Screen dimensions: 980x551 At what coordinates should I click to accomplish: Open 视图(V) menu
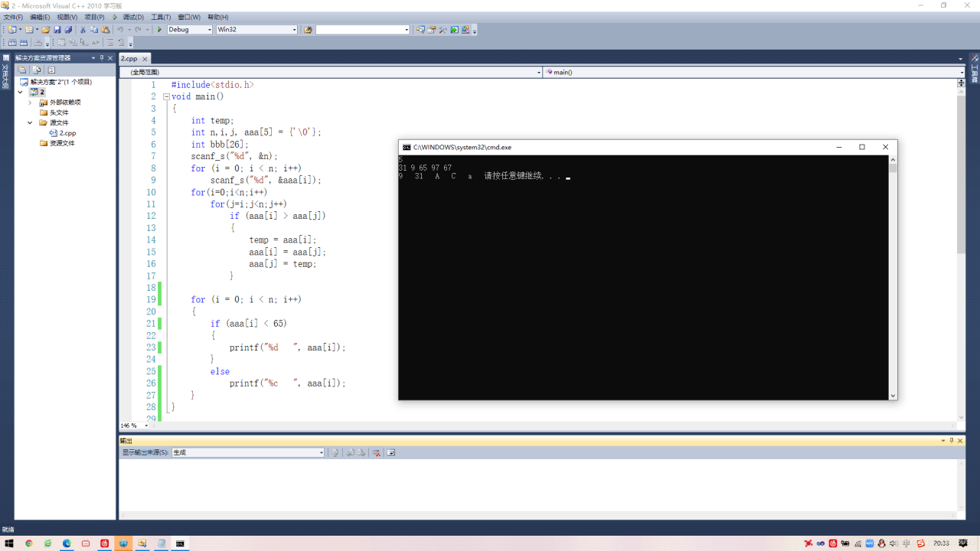tap(67, 17)
